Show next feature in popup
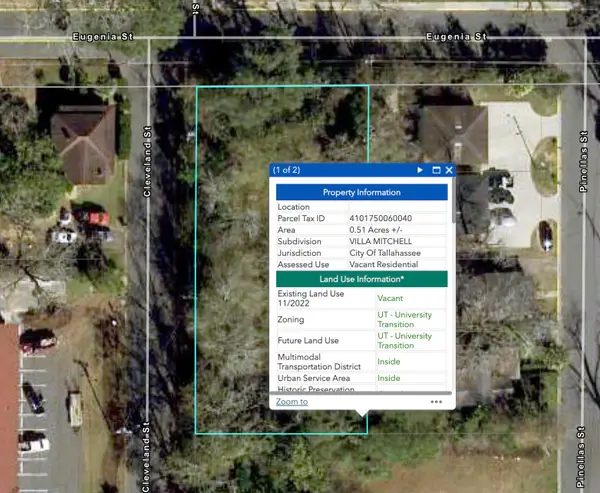The height and width of the screenshot is (493, 600). (420, 170)
